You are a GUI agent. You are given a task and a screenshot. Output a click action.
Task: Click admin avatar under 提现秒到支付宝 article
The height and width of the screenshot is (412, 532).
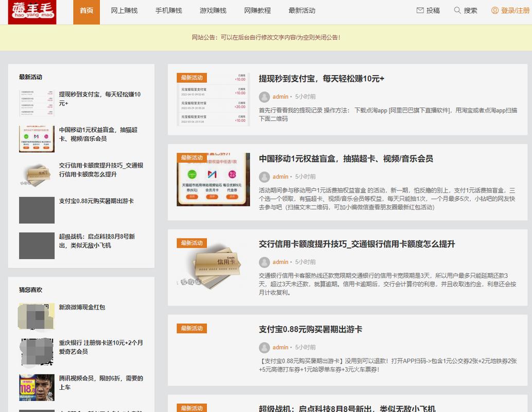tap(264, 97)
